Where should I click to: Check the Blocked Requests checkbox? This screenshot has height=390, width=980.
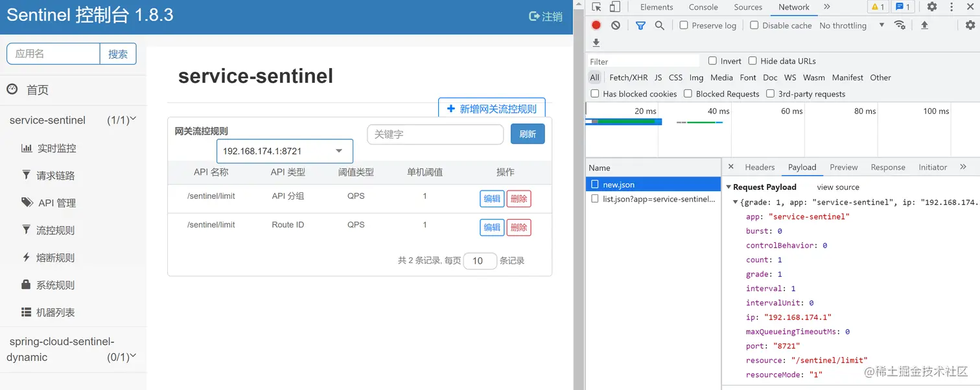coord(688,94)
